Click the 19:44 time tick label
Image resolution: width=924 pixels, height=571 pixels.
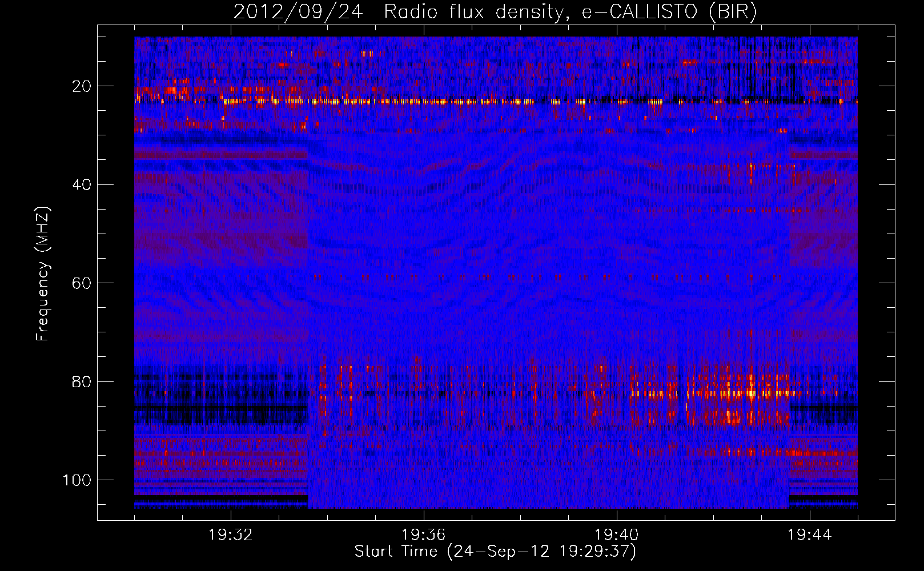click(x=810, y=535)
